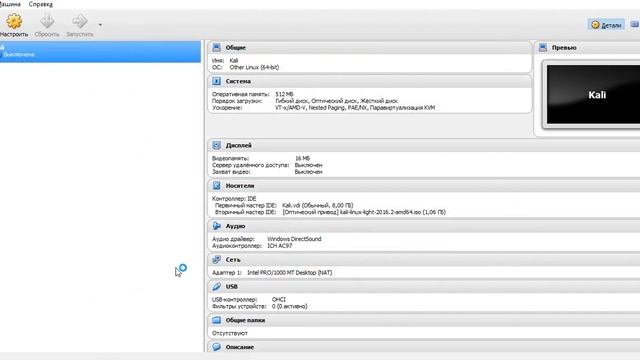Click the OHCI USB controller value
Image resolution: width=640 pixels, height=360 pixels.
click(279, 300)
